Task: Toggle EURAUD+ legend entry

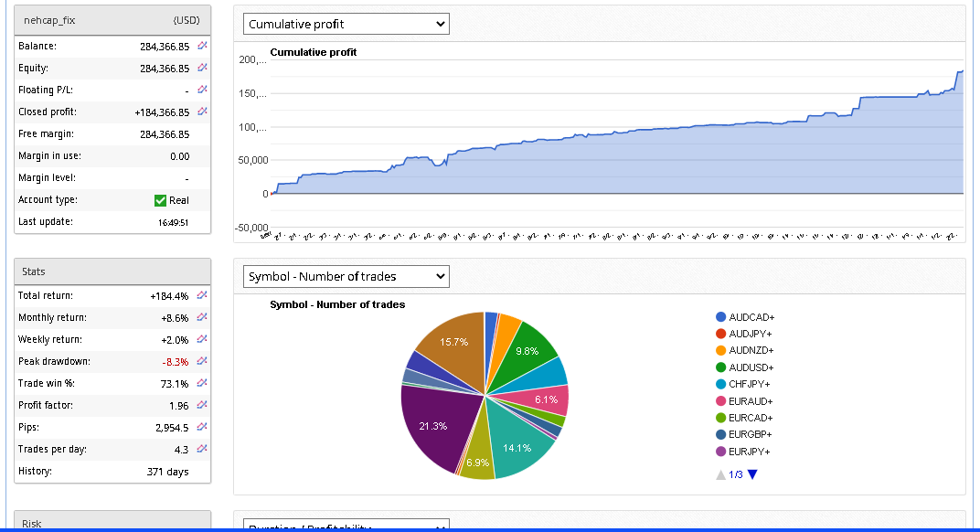Action: (x=751, y=401)
